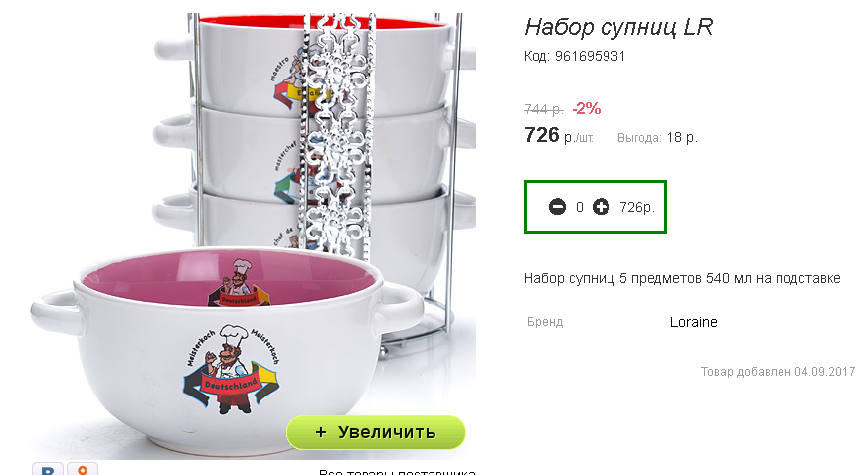Click the quantity field showing 0

pos(579,207)
